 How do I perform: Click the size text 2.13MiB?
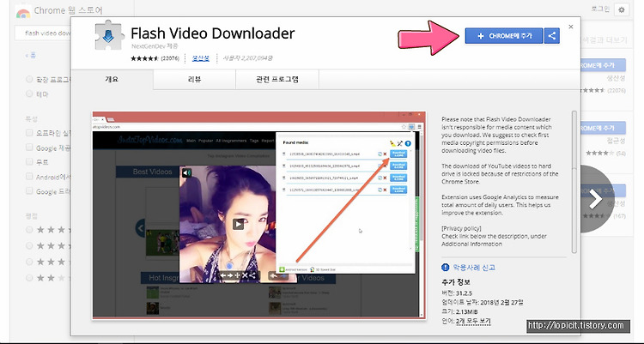pos(466,312)
